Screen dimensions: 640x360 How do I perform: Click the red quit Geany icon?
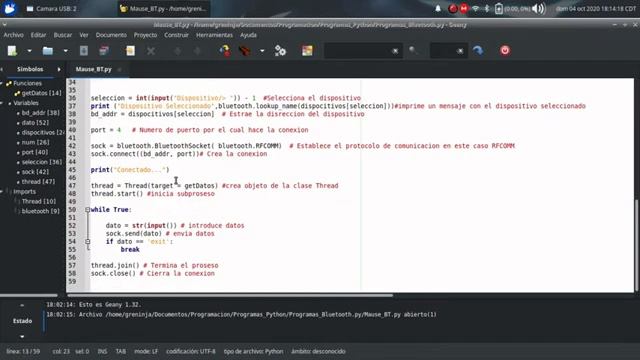point(505,51)
